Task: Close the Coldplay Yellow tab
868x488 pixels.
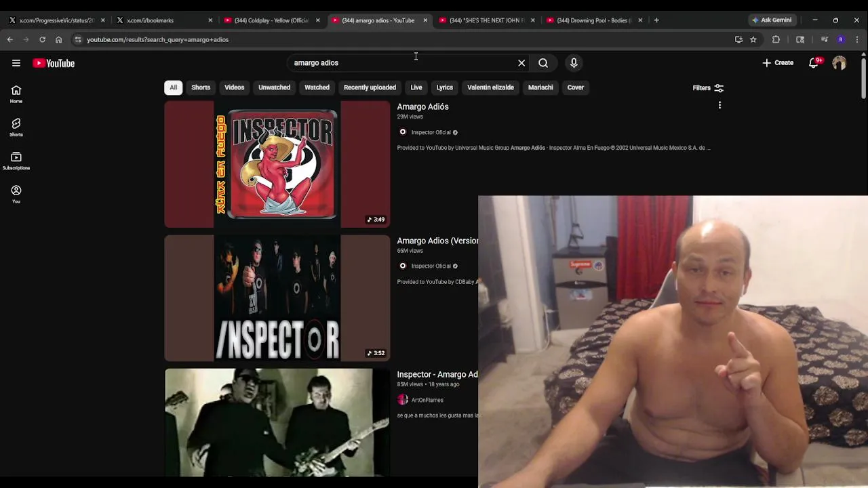Action: pyautogui.click(x=318, y=20)
